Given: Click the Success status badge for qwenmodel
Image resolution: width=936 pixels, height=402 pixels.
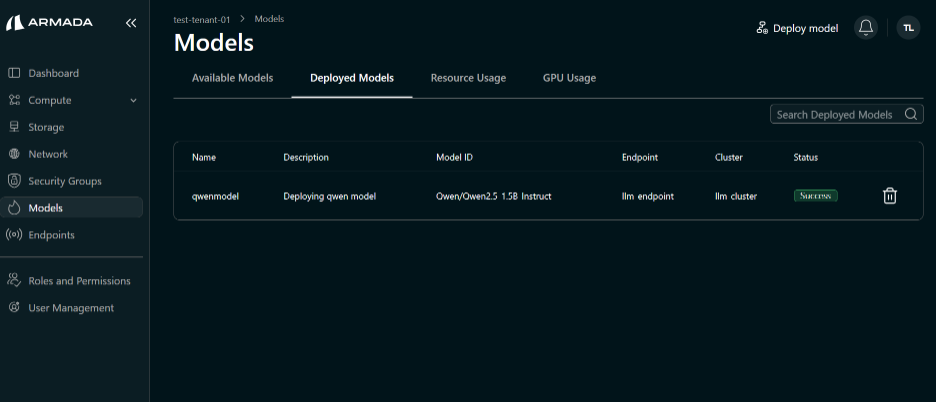Looking at the screenshot, I should click(x=815, y=196).
